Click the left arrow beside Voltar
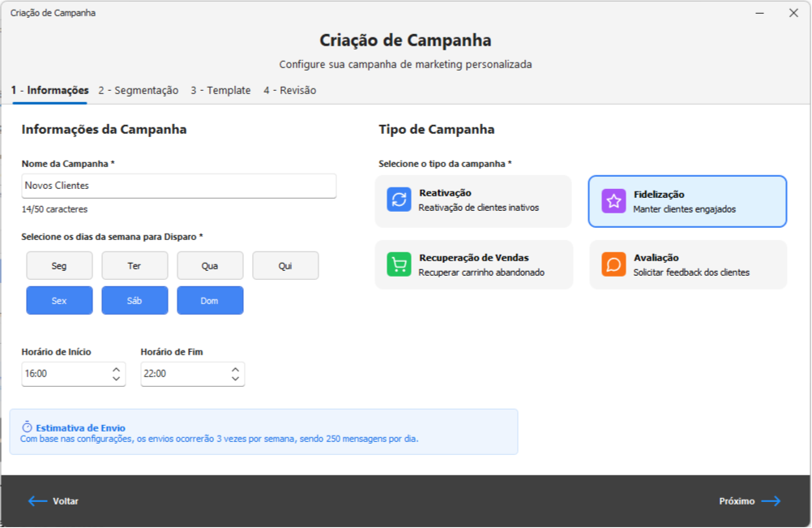Screen dimensions: 812x528 pyautogui.click(x=38, y=501)
